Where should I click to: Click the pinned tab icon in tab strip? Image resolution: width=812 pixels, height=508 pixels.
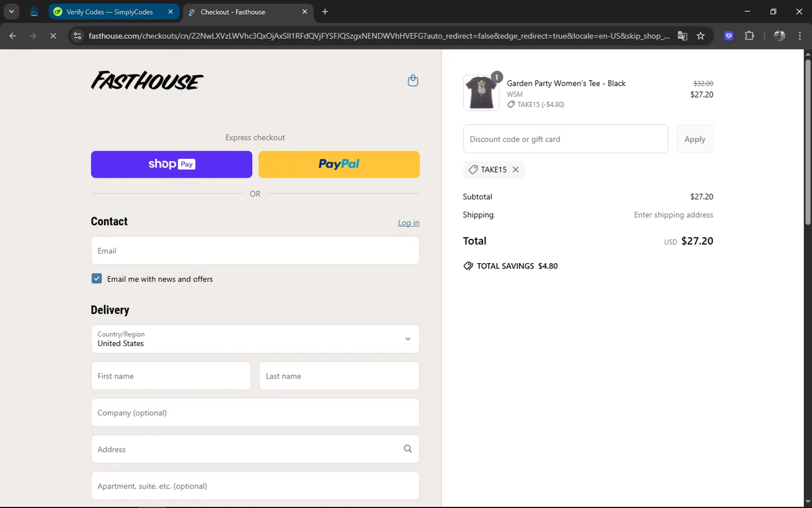coord(34,12)
